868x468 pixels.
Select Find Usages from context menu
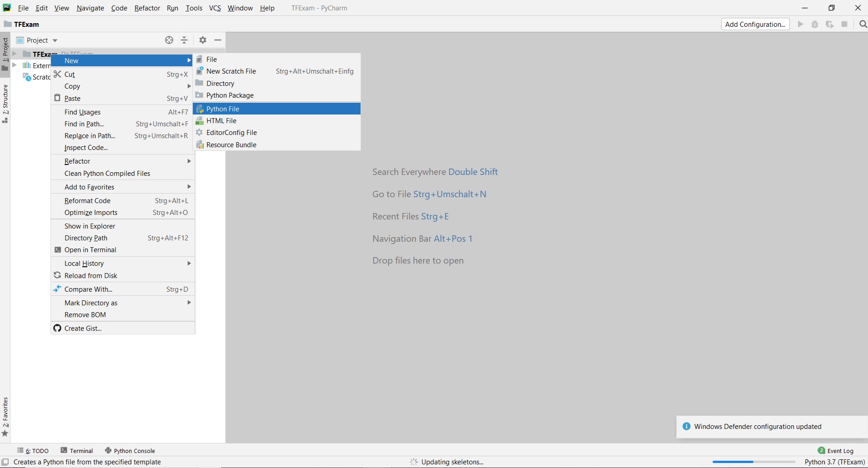click(123, 112)
